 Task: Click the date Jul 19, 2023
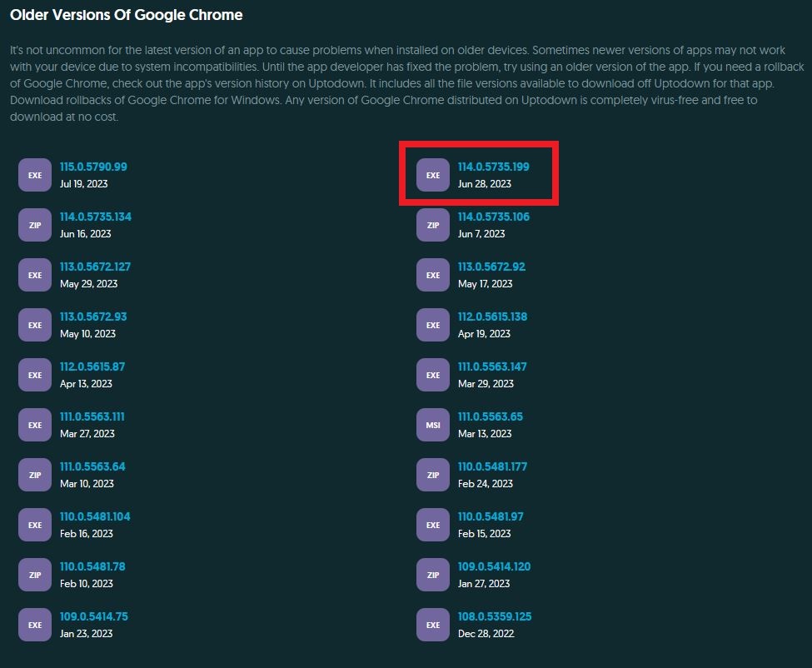click(x=84, y=184)
